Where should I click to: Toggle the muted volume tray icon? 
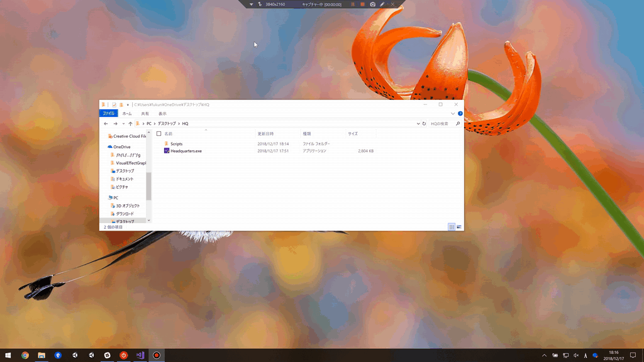point(576,356)
